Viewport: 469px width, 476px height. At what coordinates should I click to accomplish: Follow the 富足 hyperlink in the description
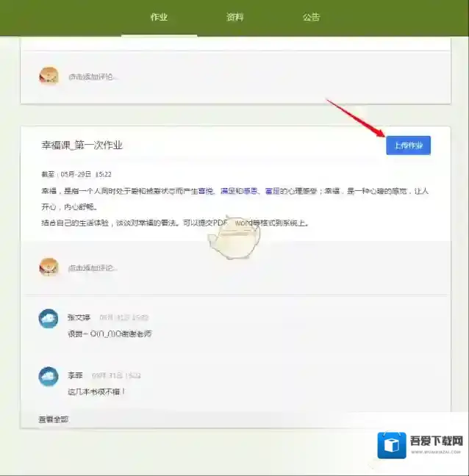tap(272, 191)
